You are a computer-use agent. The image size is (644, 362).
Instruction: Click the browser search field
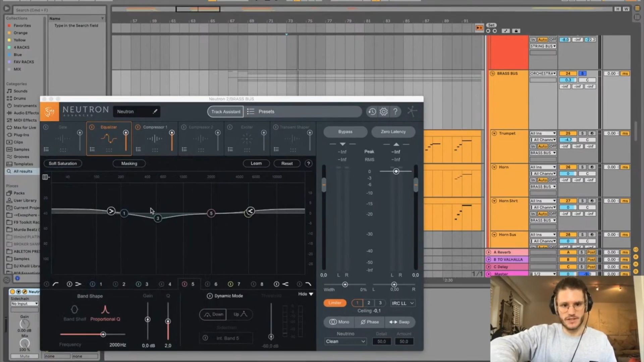pos(60,10)
